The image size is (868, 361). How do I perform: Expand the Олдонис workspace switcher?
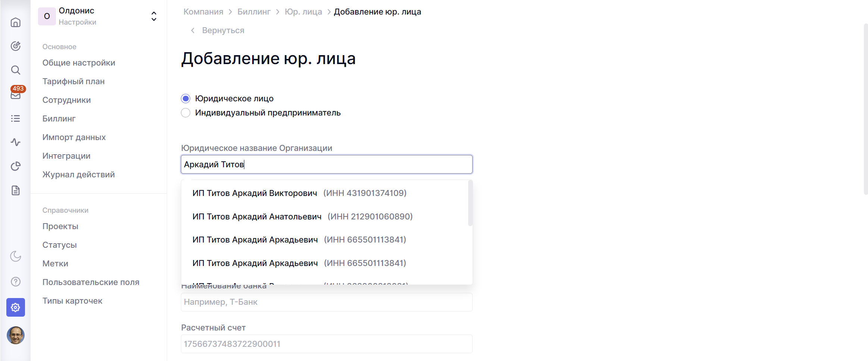[x=153, y=16]
